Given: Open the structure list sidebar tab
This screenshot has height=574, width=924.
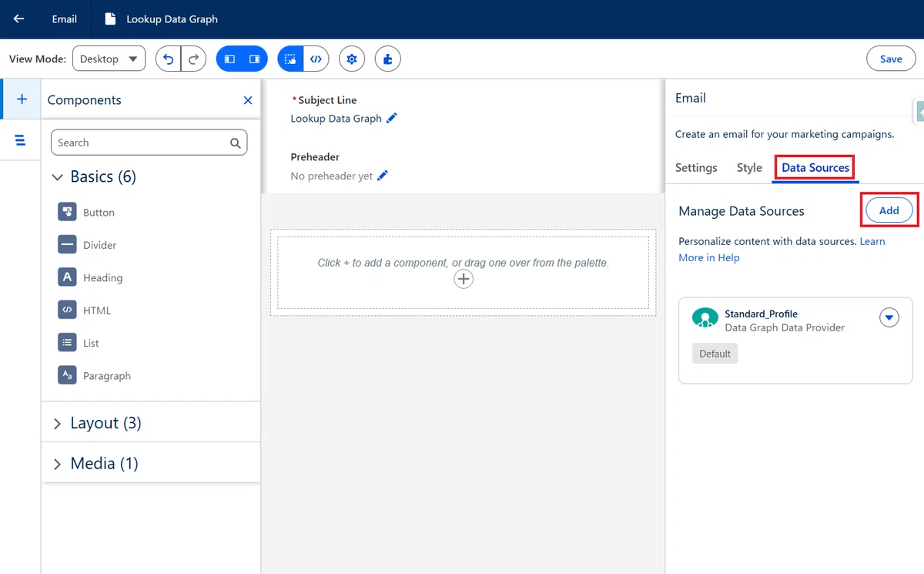Looking at the screenshot, I should [20, 139].
